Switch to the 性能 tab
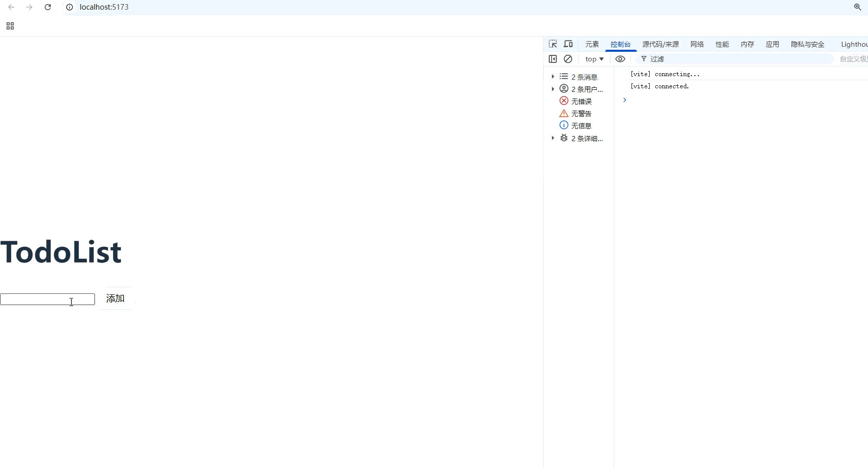 (x=722, y=44)
